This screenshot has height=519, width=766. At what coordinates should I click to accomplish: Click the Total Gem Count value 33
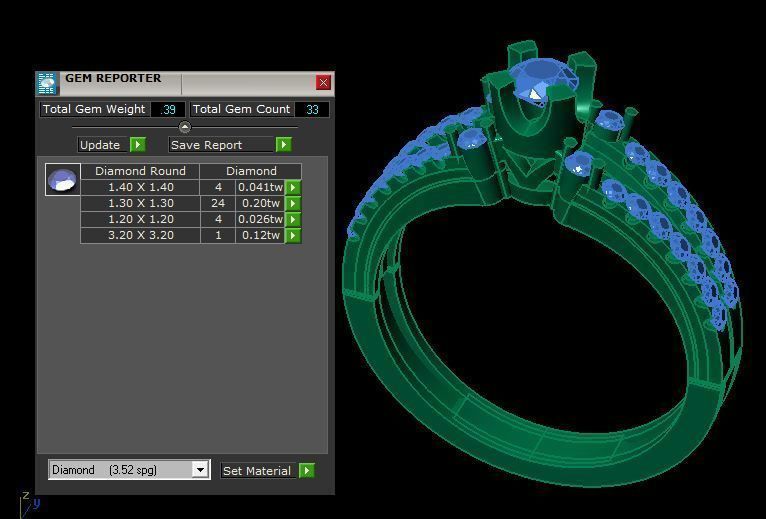click(312, 109)
